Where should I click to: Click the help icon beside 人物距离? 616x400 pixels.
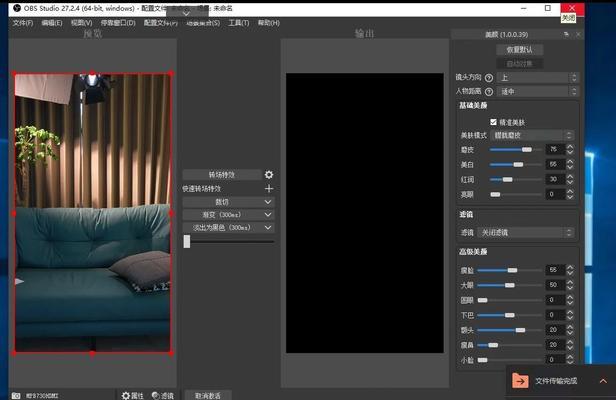point(489,92)
